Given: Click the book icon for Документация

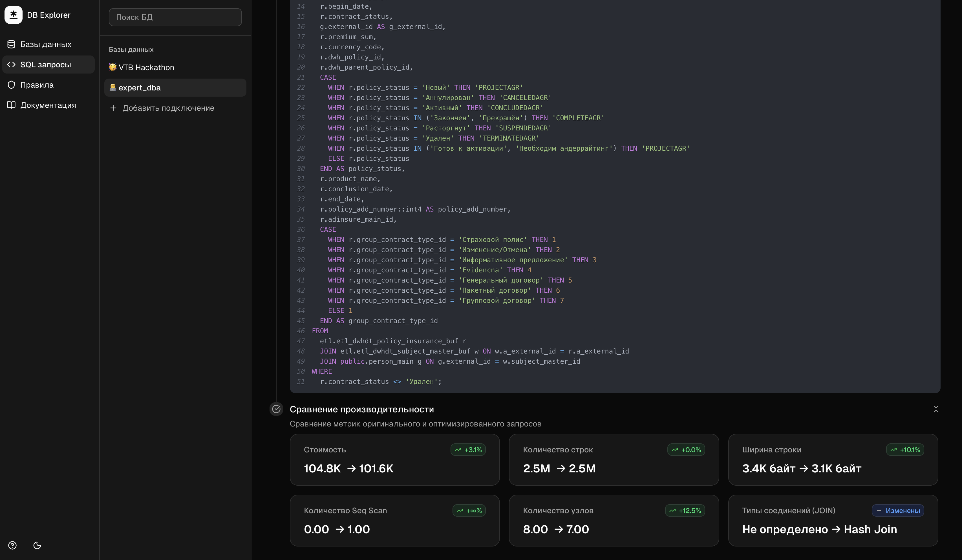Looking at the screenshot, I should (x=12, y=105).
